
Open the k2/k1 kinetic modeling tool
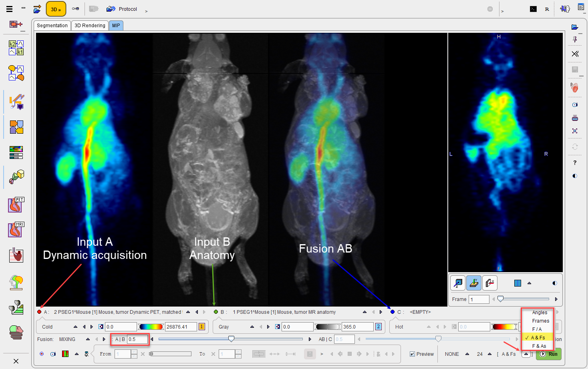pos(16,48)
